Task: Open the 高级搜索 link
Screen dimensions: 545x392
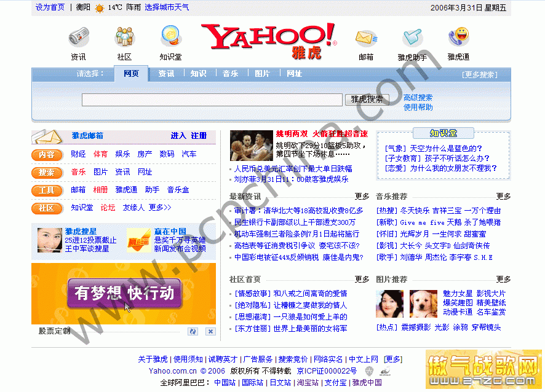Action: [418, 98]
